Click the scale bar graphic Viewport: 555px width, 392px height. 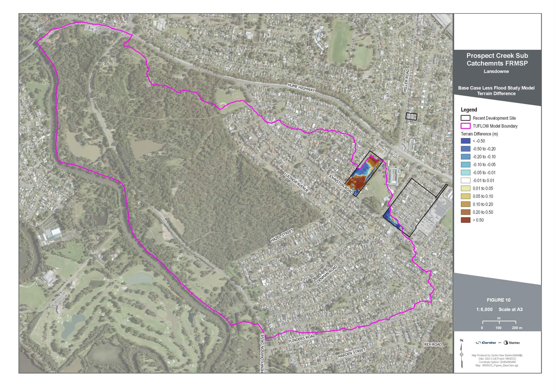pos(499,322)
